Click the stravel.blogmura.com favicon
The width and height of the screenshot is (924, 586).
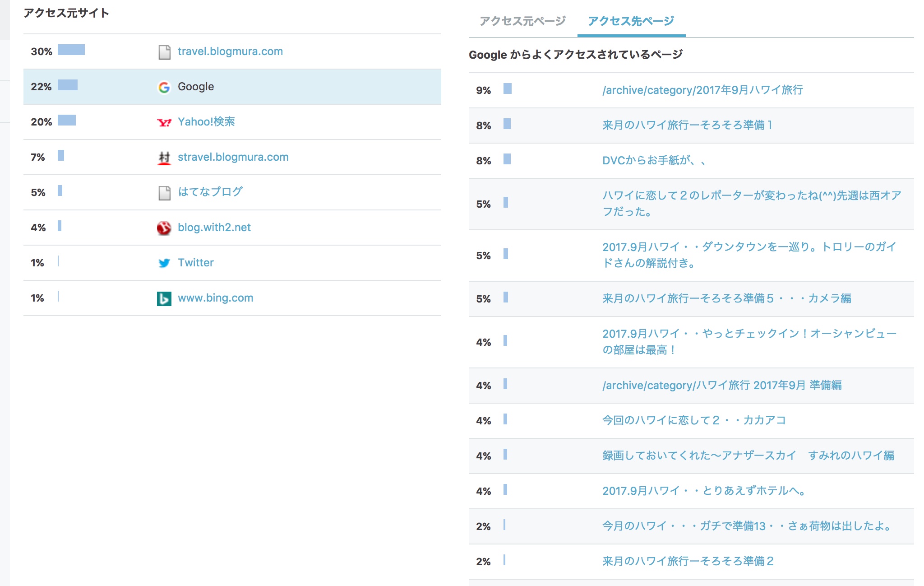164,158
